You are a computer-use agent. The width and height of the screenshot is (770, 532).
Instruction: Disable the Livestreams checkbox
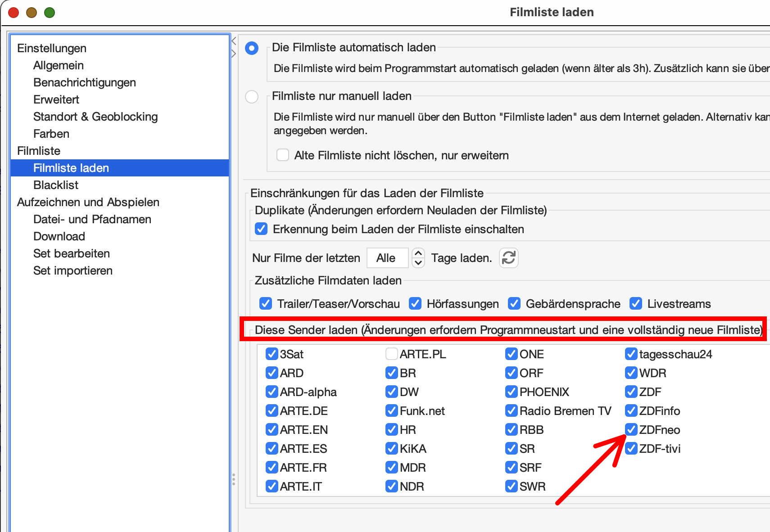pyautogui.click(x=636, y=304)
